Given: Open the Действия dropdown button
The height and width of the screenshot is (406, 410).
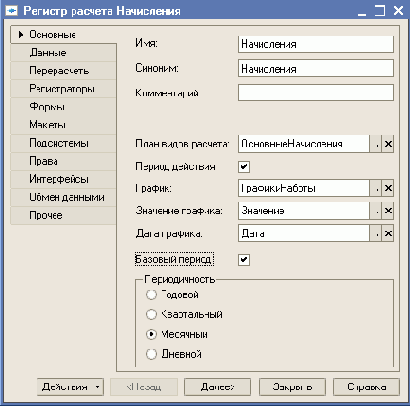Looking at the screenshot, I should (x=70, y=387).
